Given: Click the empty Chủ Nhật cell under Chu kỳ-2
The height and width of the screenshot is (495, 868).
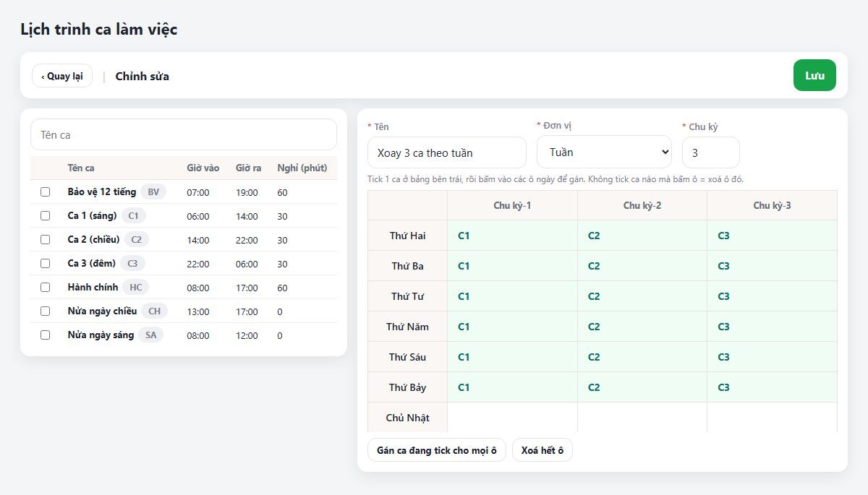Looking at the screenshot, I should click(642, 418).
